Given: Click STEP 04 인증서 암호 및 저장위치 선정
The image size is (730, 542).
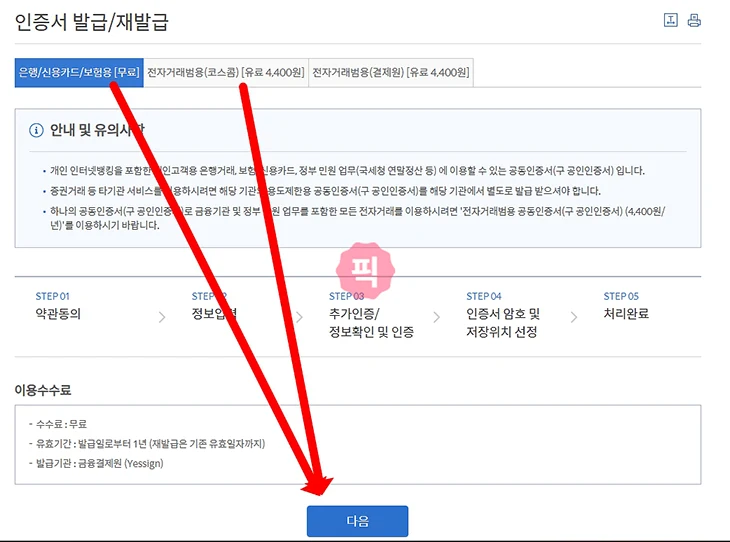Looking at the screenshot, I should pyautogui.click(x=502, y=314).
